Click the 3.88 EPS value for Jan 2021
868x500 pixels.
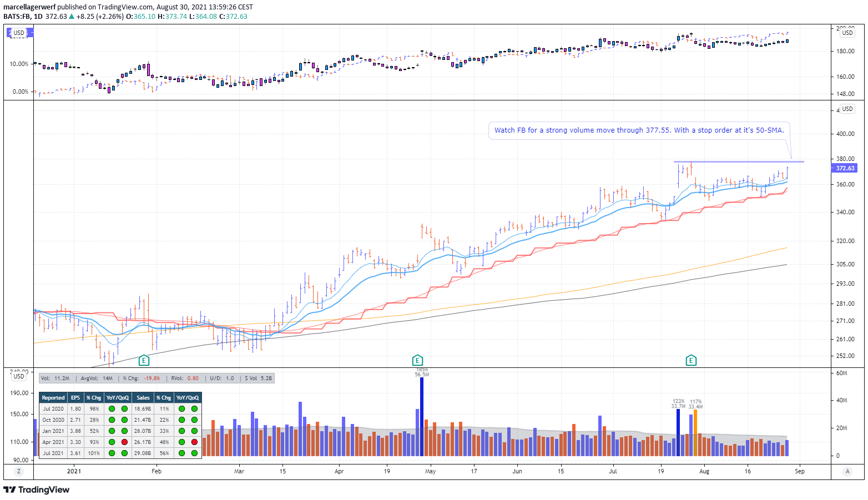click(x=75, y=431)
